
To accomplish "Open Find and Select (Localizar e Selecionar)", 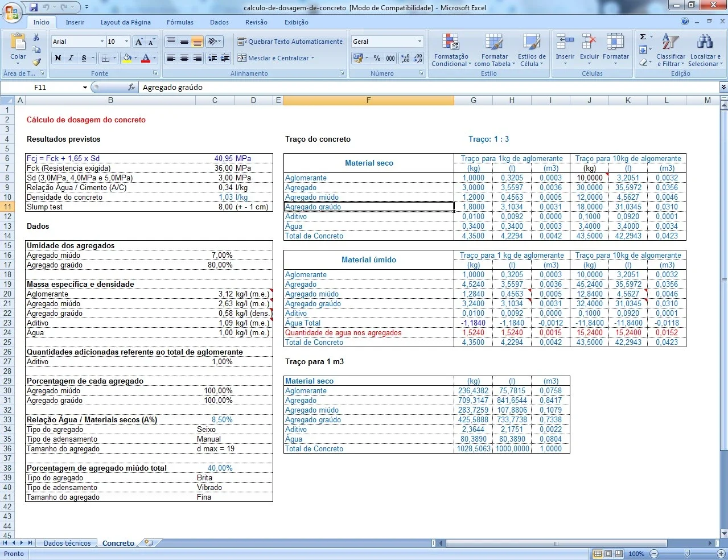I will click(x=705, y=50).
